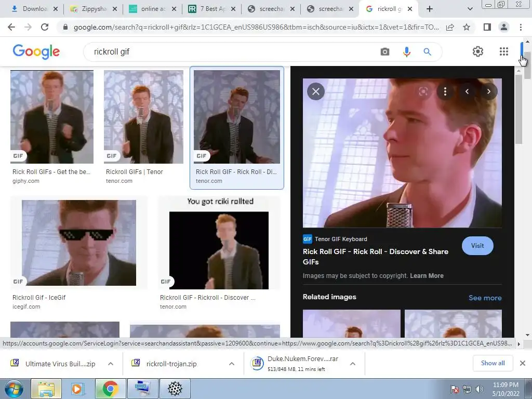Open the sunglasses Rickroll IceGif thumbnail
This screenshot has width=532, height=399.
tap(79, 243)
